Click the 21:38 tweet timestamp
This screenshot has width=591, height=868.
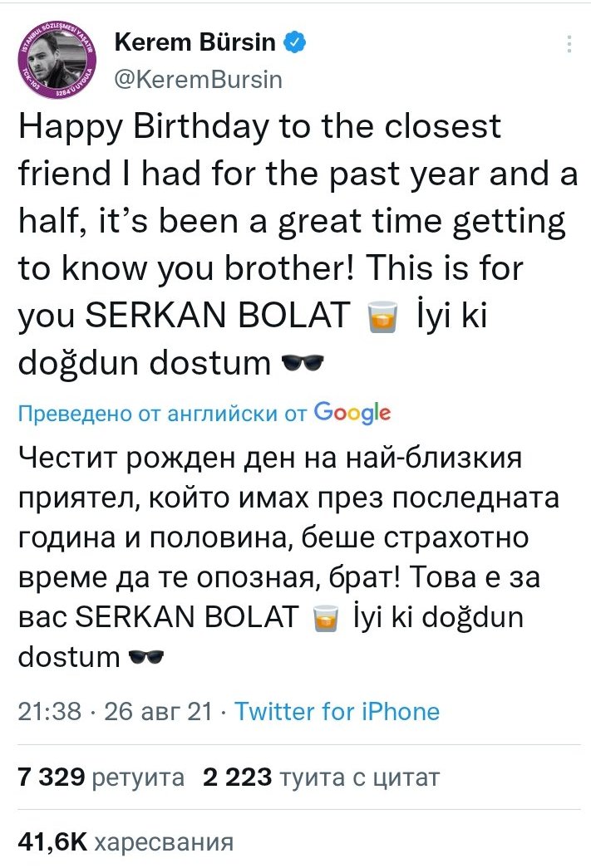point(47,712)
